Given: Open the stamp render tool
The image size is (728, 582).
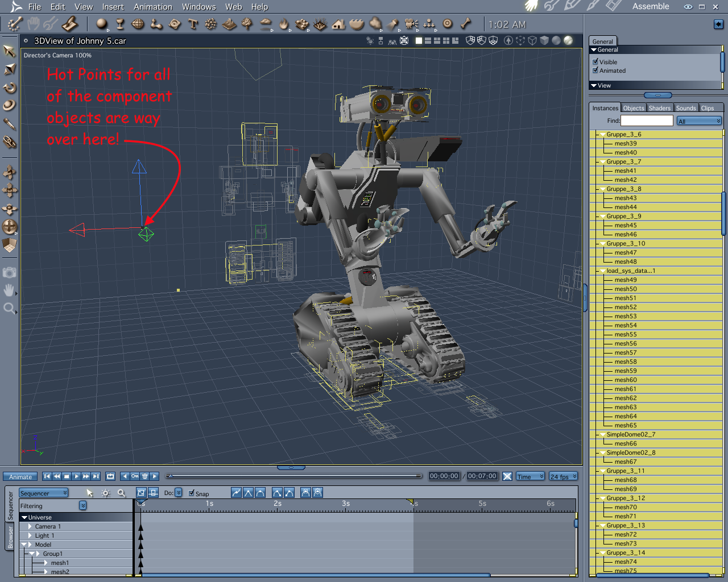Looking at the screenshot, I should [x=70, y=24].
